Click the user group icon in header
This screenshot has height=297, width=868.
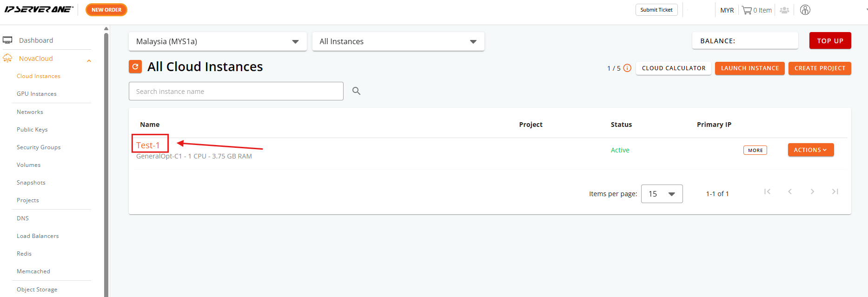tap(785, 10)
